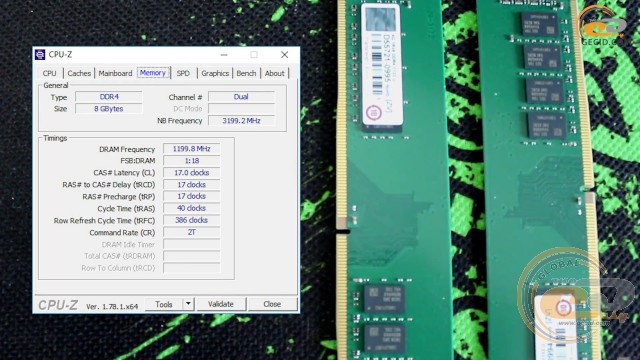Click the empty DC Mode field
The width and height of the screenshot is (640, 360).
[x=241, y=109]
